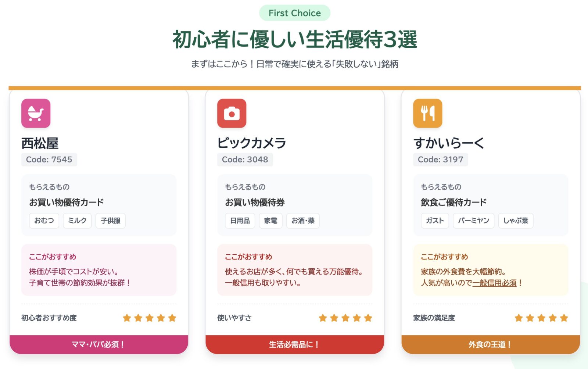Click the star rating for 家族の満足度
Screen dimensions: 588x369
[x=541, y=318]
